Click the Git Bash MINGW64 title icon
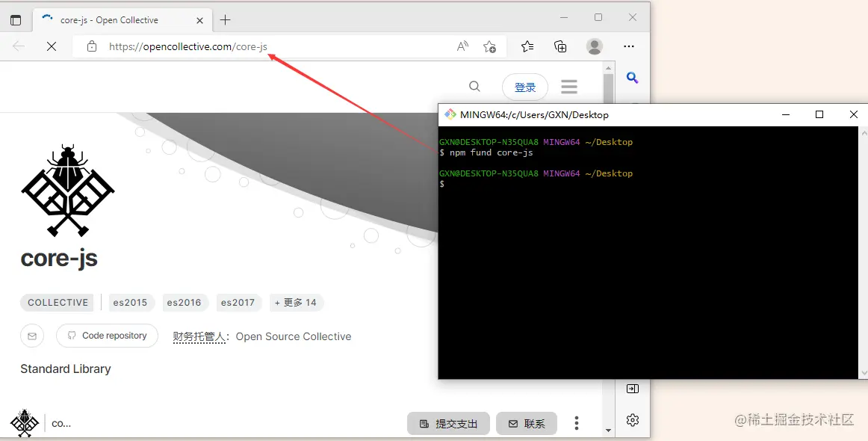The height and width of the screenshot is (441, 868). [x=450, y=114]
